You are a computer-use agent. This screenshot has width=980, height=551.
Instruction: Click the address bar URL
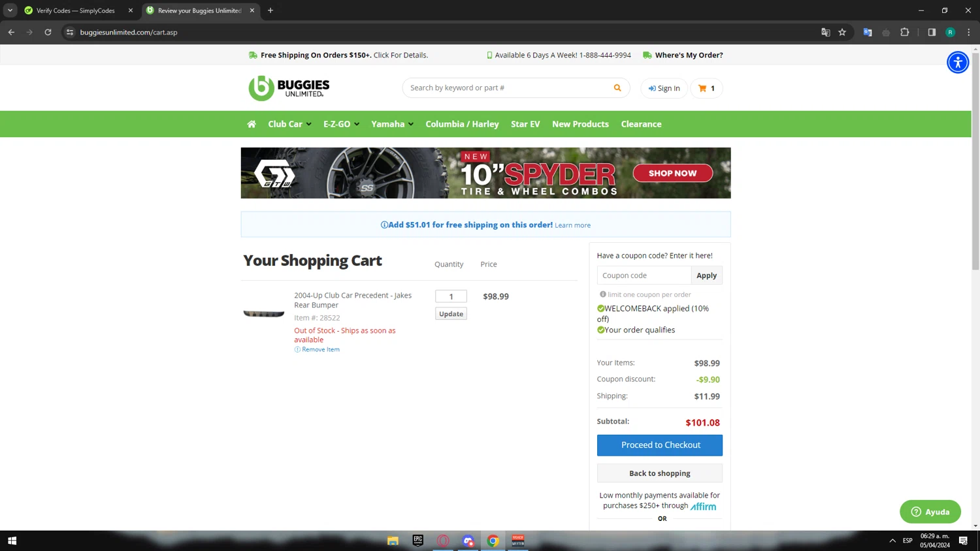[x=129, y=32]
